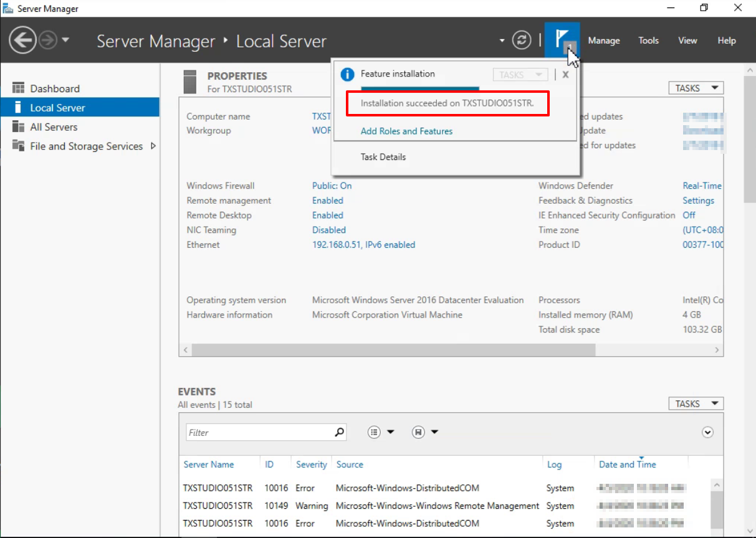Viewport: 756px width, 538px height.
Task: Click the All Servers icon
Action: [19, 127]
